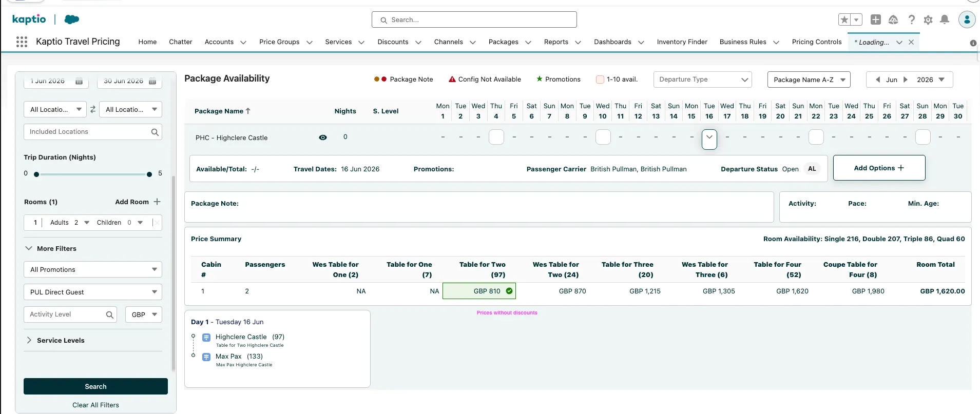Open the Package Name A-Z sort dropdown
Image resolution: width=980 pixels, height=414 pixels.
pos(809,80)
